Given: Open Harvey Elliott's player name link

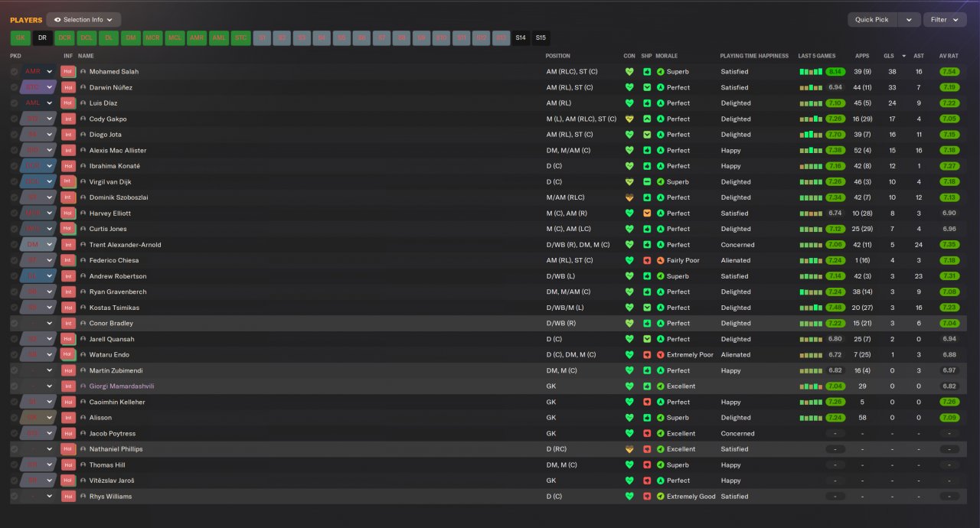Looking at the screenshot, I should click(x=110, y=213).
